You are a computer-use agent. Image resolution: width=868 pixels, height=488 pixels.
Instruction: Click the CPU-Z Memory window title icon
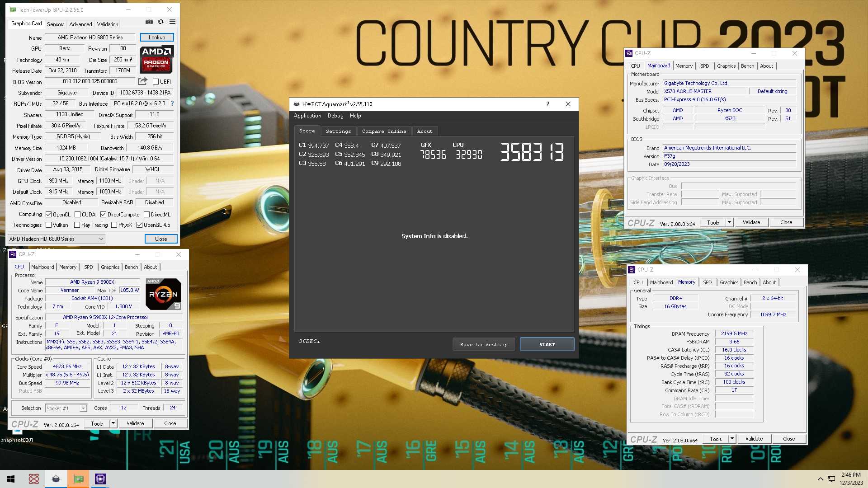click(x=632, y=270)
